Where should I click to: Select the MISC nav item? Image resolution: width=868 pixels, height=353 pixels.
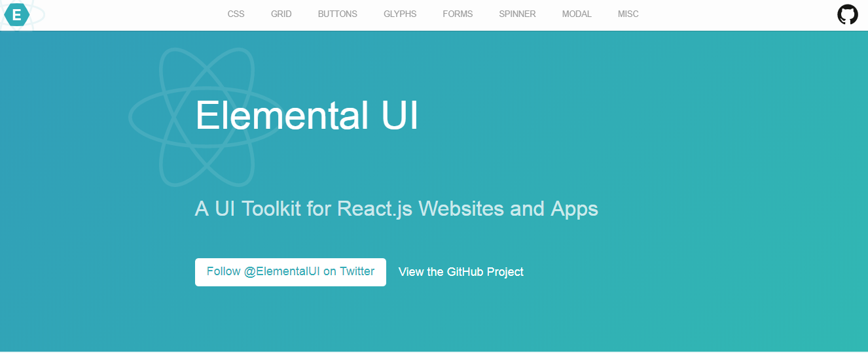[628, 14]
